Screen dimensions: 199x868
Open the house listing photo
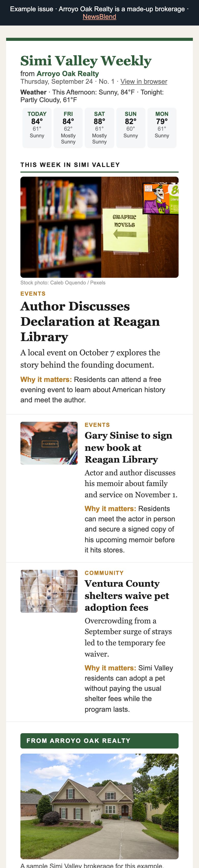(x=99, y=806)
